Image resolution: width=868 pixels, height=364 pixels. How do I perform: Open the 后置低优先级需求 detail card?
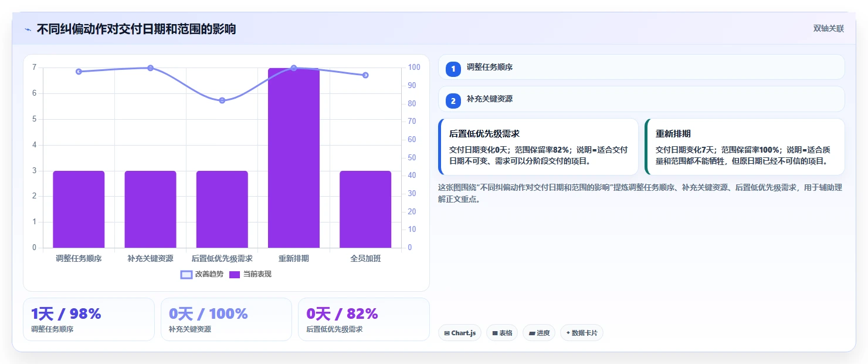[538, 147]
